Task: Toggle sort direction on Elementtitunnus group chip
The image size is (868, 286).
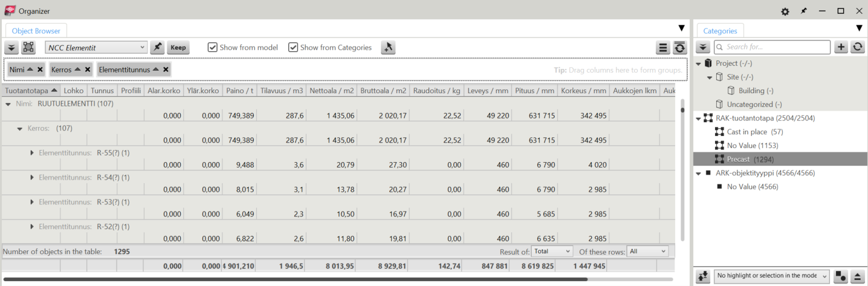Action: (156, 70)
